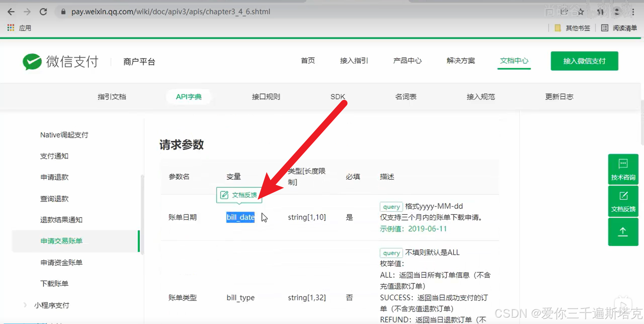Click the 应用 bookmarks bar label
644x324 pixels.
(25, 28)
